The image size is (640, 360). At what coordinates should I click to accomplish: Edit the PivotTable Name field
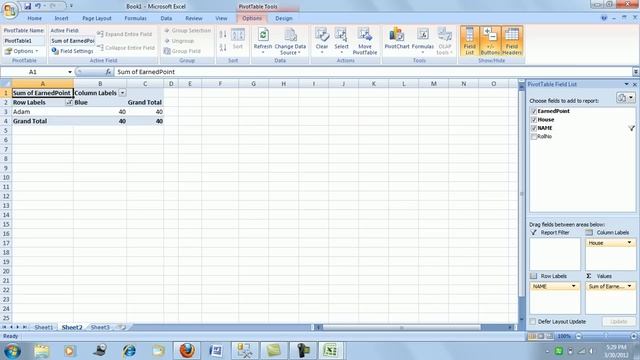coord(23,41)
